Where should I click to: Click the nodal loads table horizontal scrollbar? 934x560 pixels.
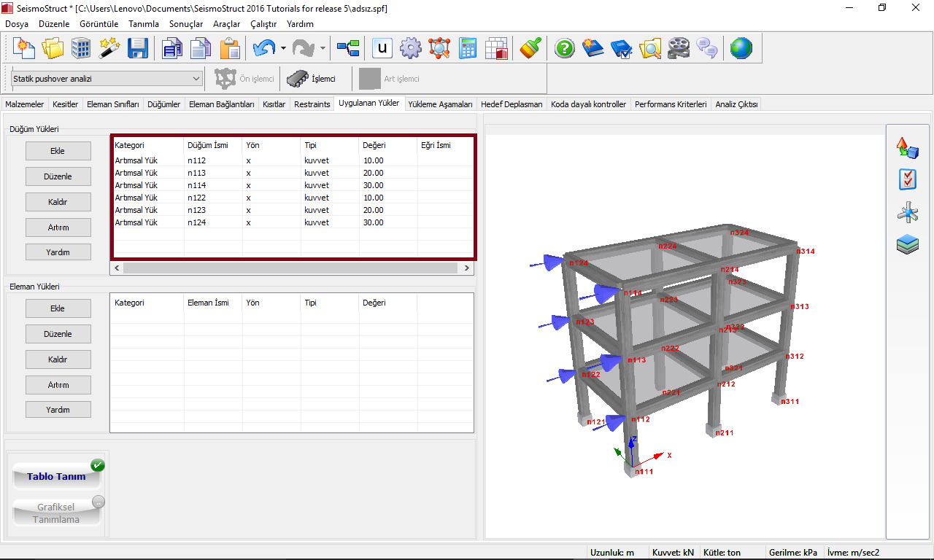pos(292,268)
